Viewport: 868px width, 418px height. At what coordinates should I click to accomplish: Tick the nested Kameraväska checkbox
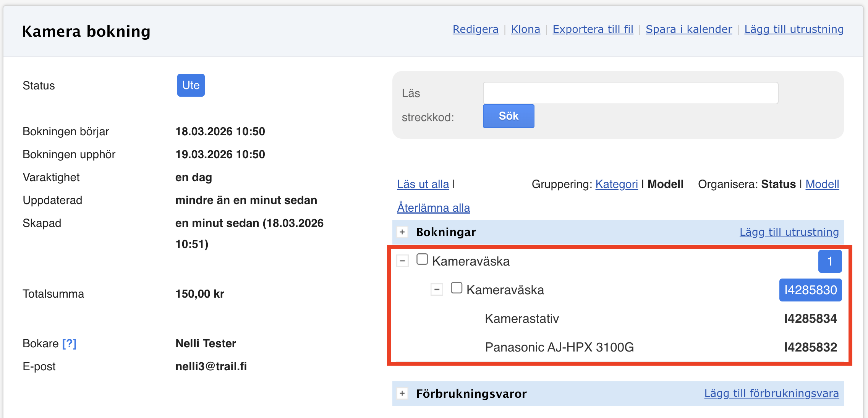coord(457,288)
